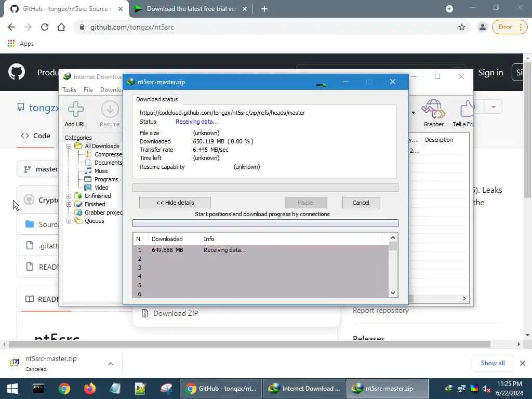Bookmark this page with the star
Screen dimensions: 532x399
[462, 27]
